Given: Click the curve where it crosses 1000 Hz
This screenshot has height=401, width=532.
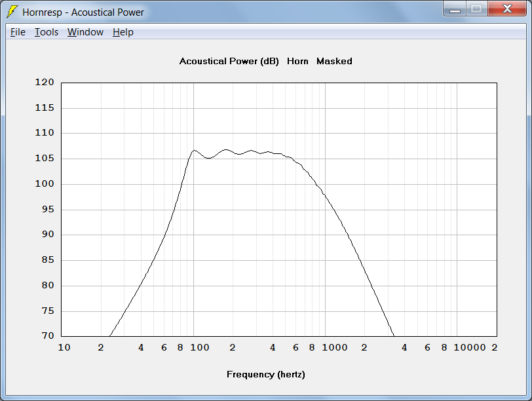Looking at the screenshot, I should (325, 196).
